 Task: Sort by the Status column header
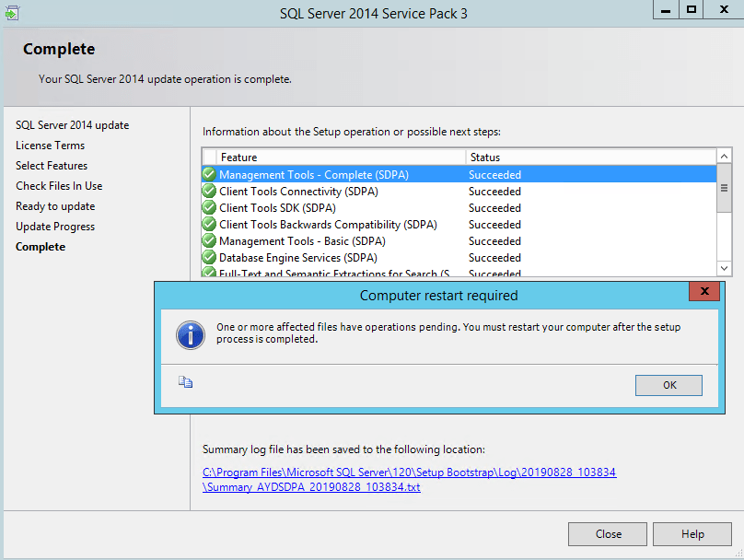click(x=589, y=157)
